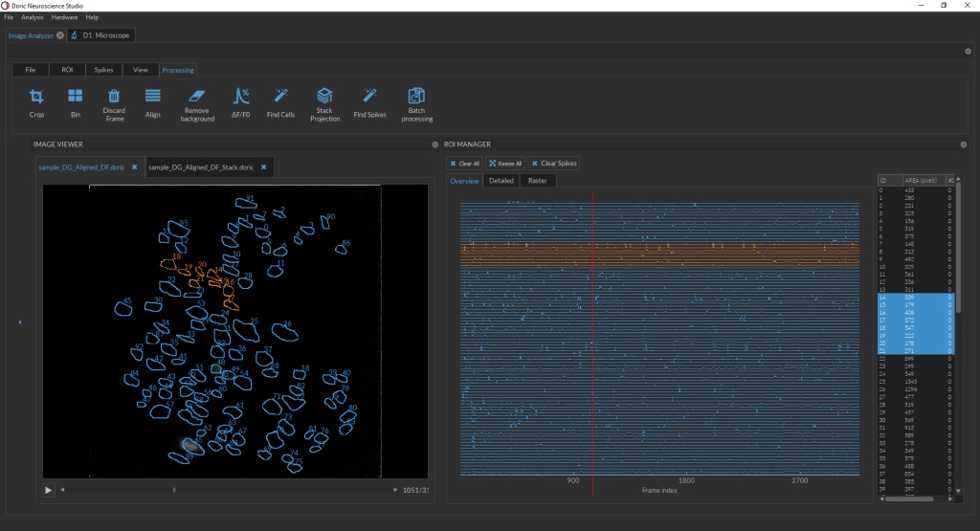
Task: Click the Bin processing icon
Action: [75, 97]
